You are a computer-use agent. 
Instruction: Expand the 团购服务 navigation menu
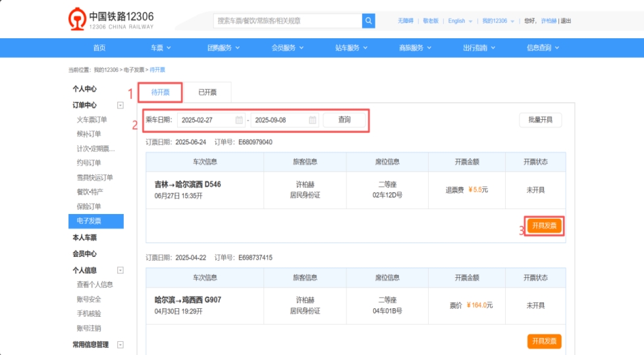tap(223, 47)
